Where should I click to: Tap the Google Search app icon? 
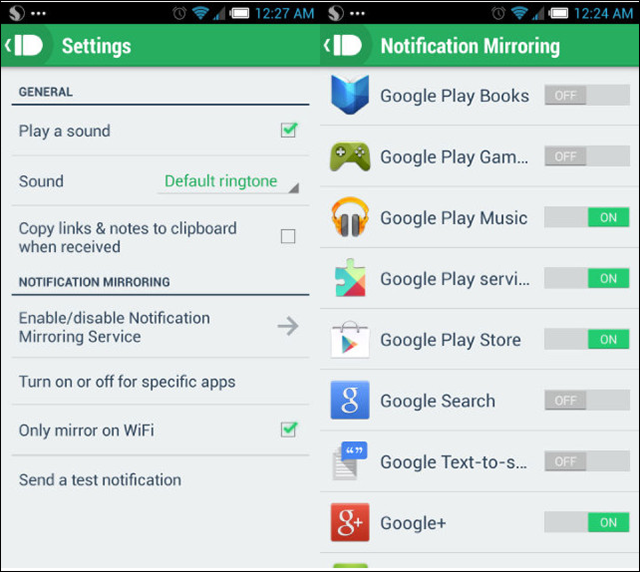click(x=350, y=400)
